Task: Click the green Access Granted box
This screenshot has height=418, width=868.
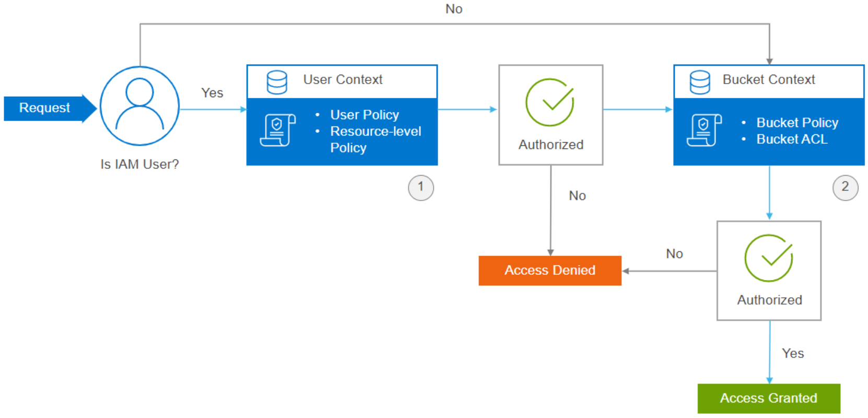Action: (x=769, y=398)
